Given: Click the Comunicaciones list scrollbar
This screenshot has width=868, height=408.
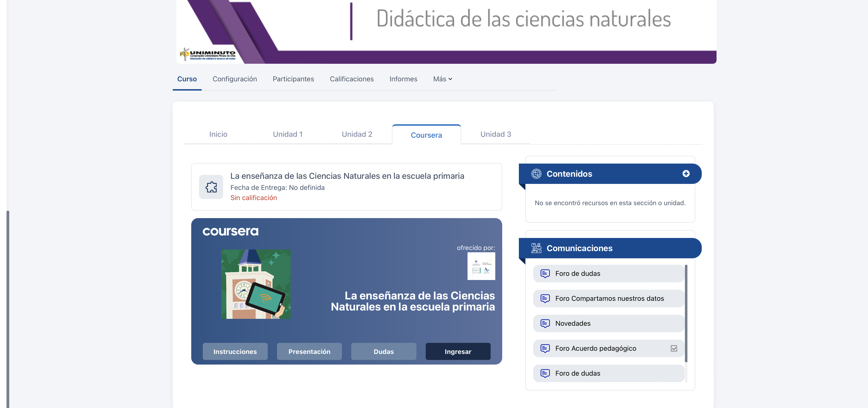Looking at the screenshot, I should (686, 314).
